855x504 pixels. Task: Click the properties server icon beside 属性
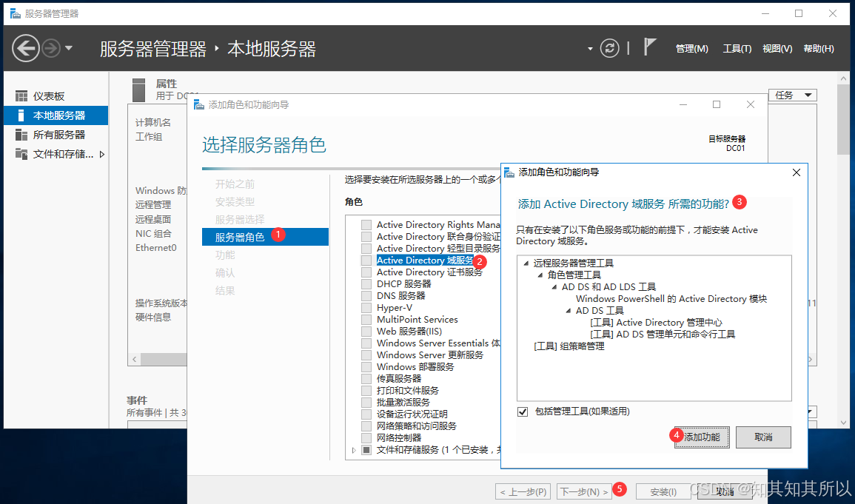pos(139,90)
